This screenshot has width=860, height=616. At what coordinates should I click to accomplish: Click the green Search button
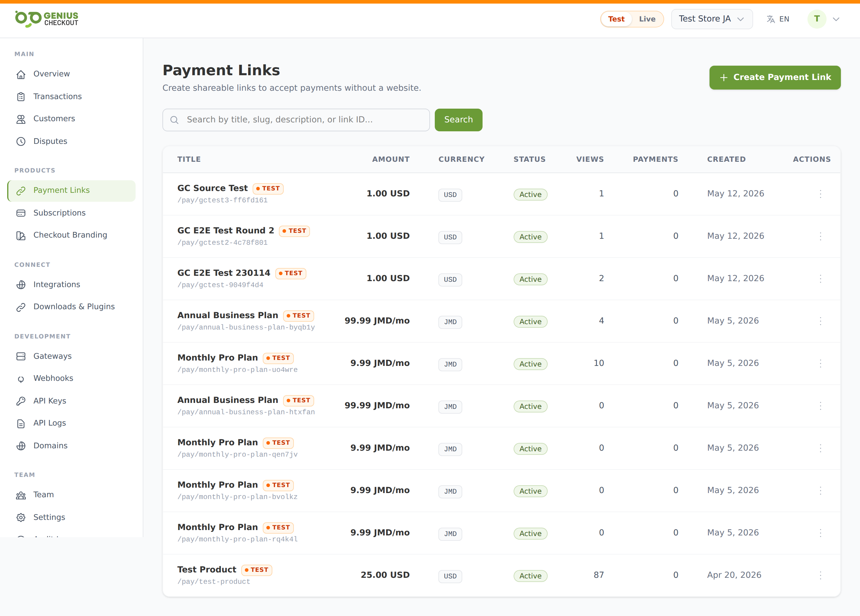point(458,120)
